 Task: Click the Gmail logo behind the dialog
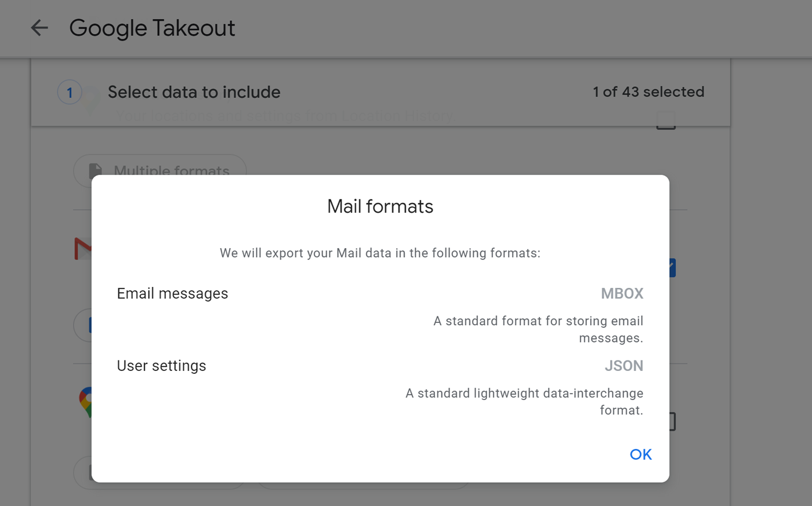[x=83, y=249]
